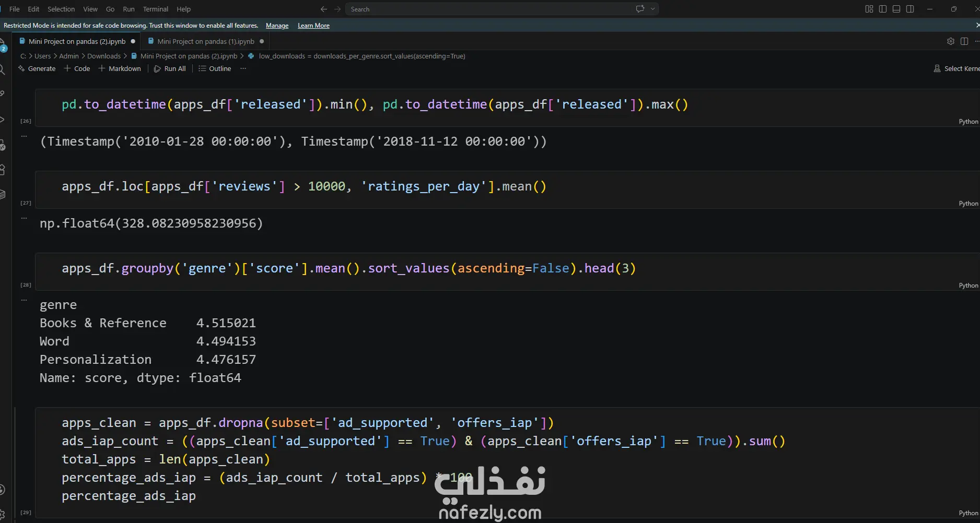
Task: Click unsaved dot on pandas (2).ipynb tab
Action: [133, 41]
